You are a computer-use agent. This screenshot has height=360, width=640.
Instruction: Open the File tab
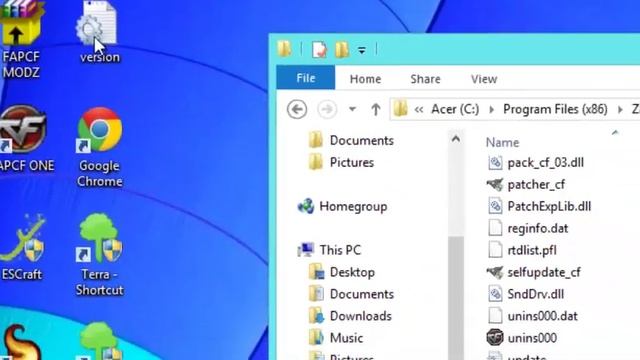click(x=306, y=78)
